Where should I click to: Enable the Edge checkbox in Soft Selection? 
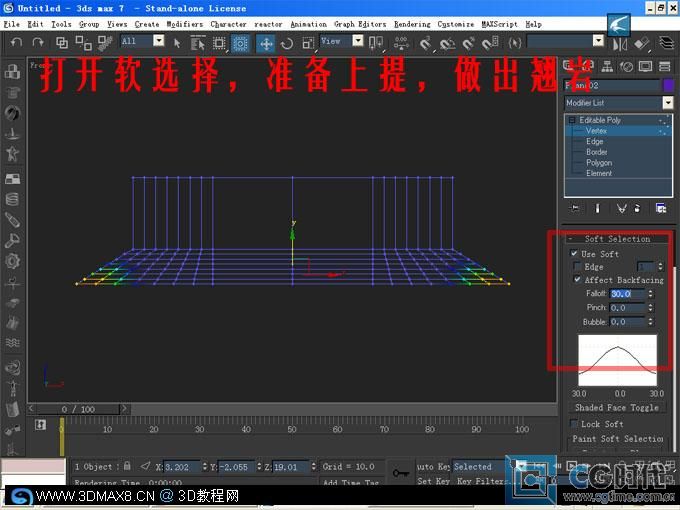click(577, 266)
